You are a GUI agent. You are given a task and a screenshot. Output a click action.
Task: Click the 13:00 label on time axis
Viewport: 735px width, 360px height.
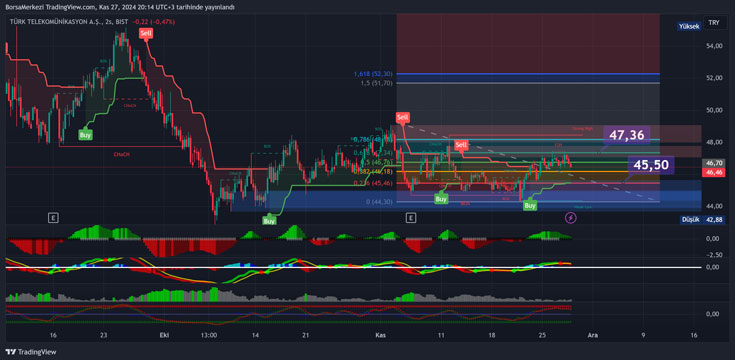click(209, 335)
